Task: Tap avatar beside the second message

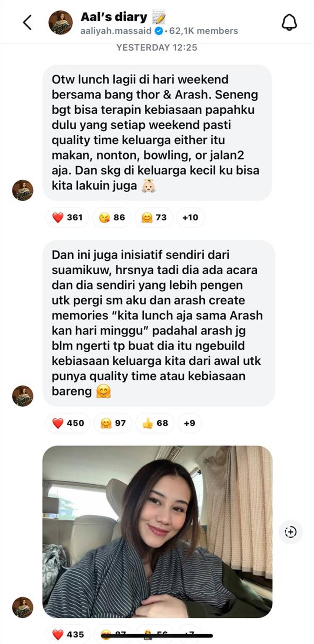Action: 23,396
